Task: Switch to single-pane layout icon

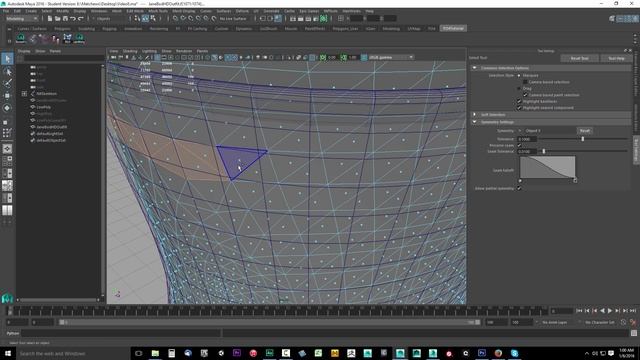Action: 7,149
